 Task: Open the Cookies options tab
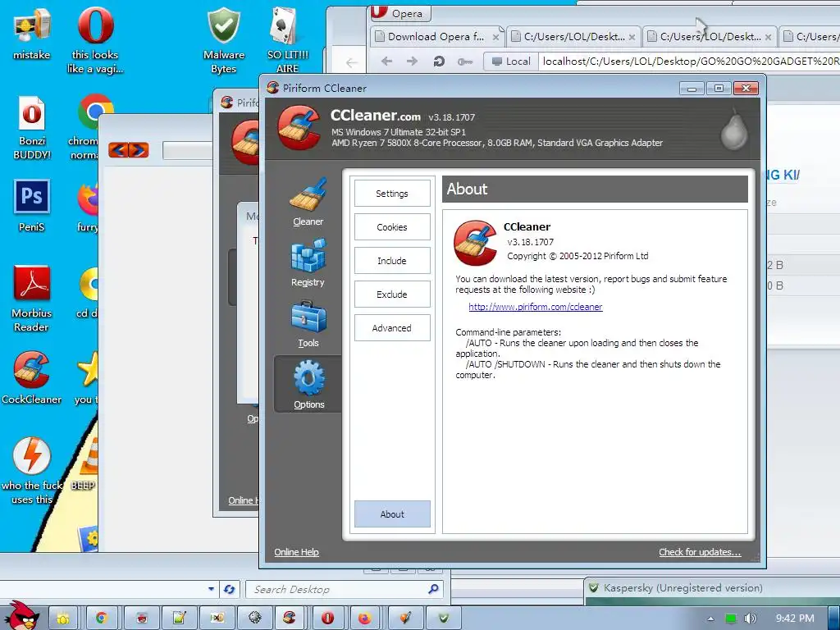tap(391, 227)
